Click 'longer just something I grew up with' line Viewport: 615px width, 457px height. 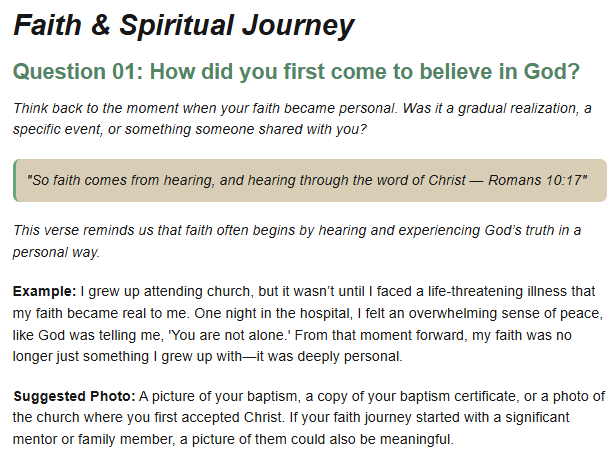point(127,356)
